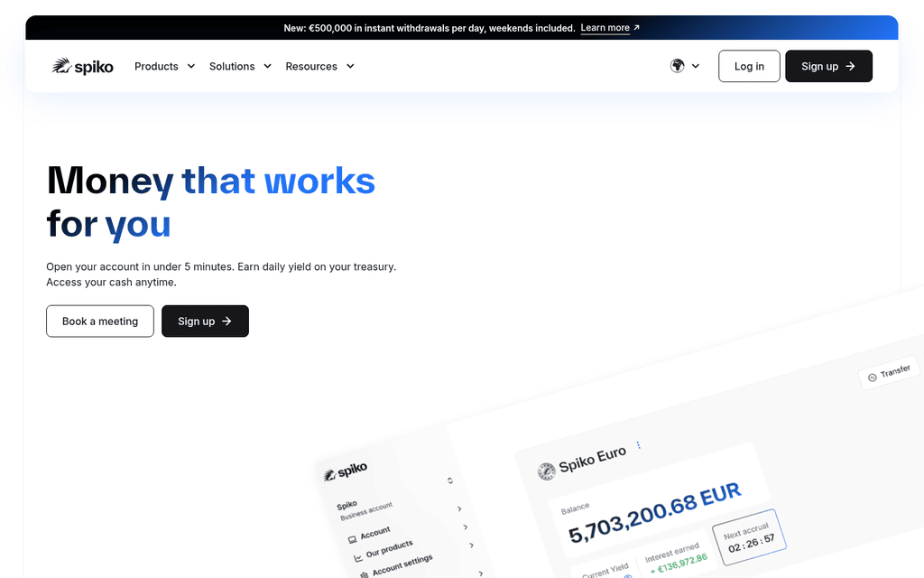Viewport: 924px width, 578px height.
Task: Expand the Products menu
Action: pyautogui.click(x=164, y=66)
